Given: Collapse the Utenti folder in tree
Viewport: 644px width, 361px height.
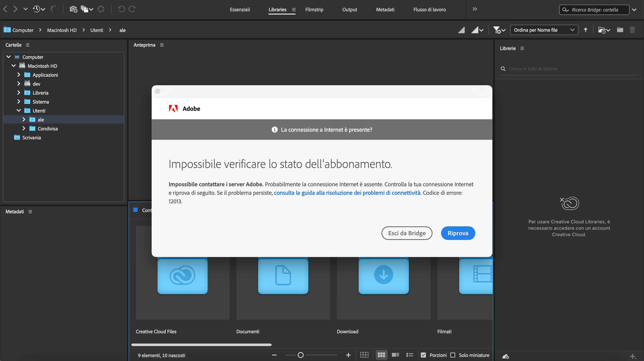Looking at the screenshot, I should click(x=19, y=110).
